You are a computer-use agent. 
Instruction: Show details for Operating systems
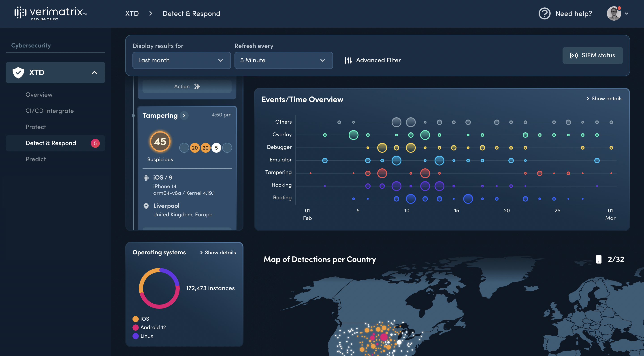218,252
